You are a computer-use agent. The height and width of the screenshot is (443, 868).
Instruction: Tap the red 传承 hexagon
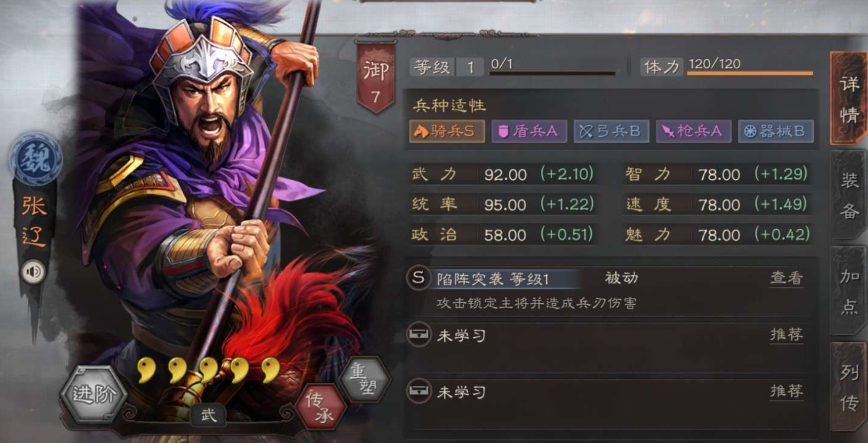[x=320, y=407]
